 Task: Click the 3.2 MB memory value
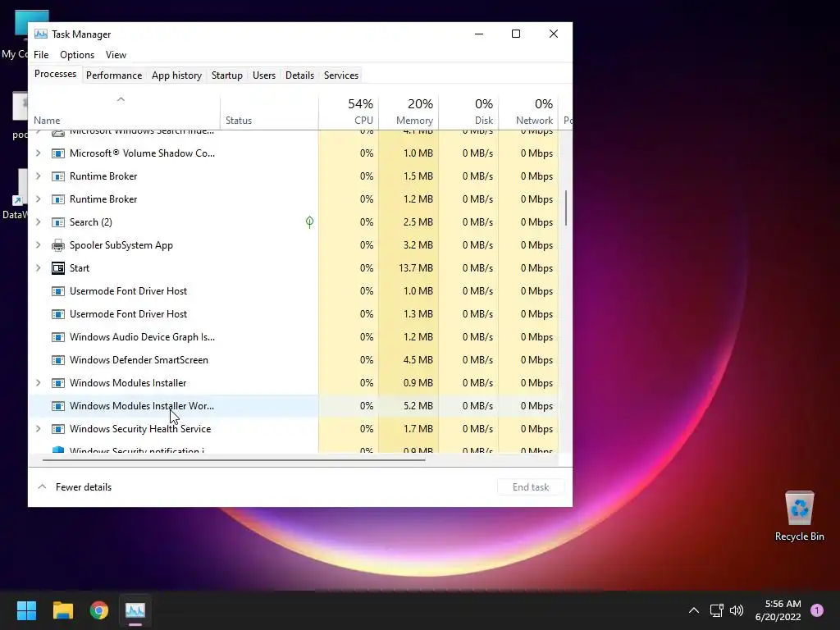(x=418, y=245)
